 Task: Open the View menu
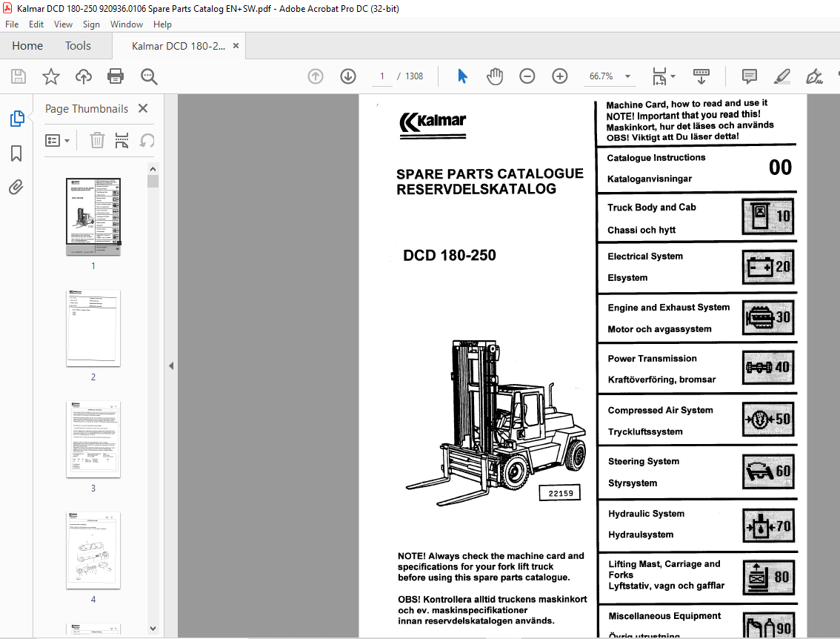(63, 24)
